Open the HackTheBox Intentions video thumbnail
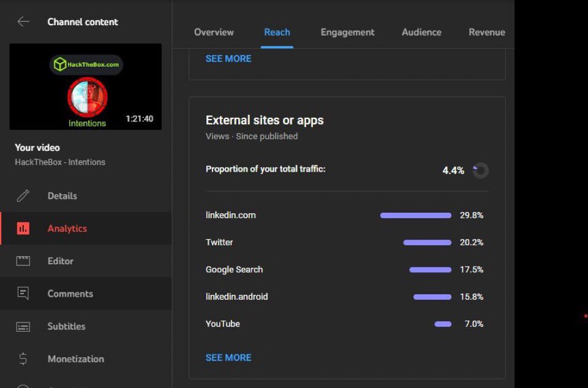Viewport: 588px width, 388px height. click(x=86, y=86)
